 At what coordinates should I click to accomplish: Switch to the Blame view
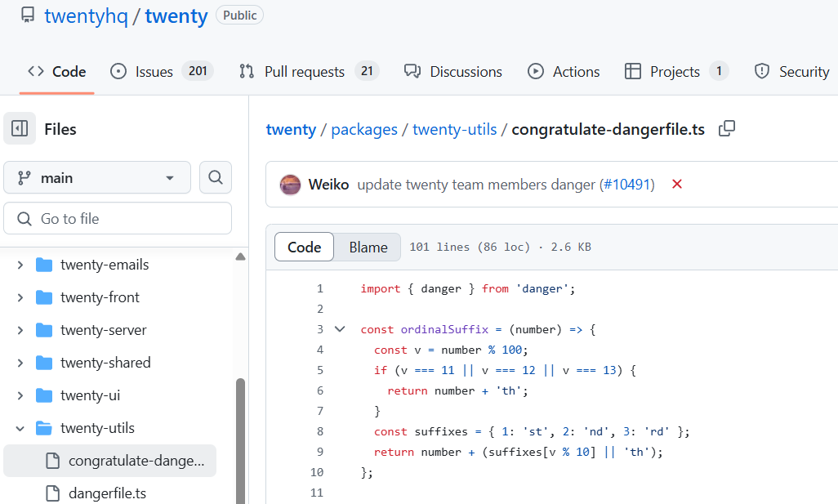point(368,247)
